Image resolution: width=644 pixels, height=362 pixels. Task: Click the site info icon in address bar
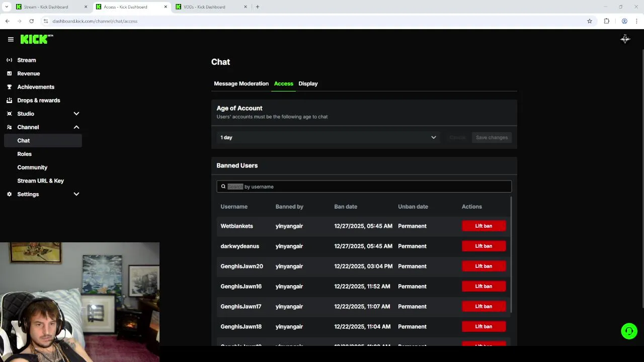click(x=46, y=21)
